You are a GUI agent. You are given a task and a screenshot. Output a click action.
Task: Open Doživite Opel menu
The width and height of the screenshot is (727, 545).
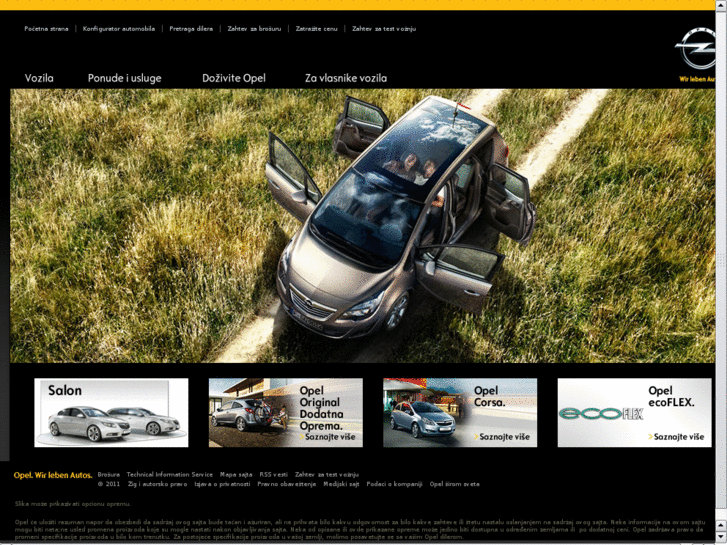[234, 78]
